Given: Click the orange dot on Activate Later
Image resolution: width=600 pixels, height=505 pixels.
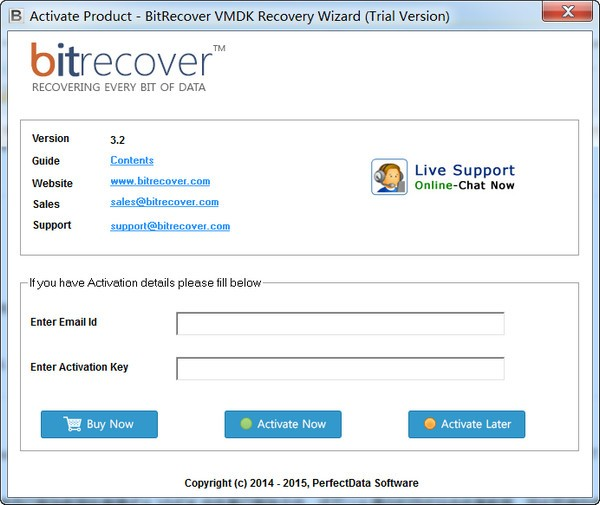Looking at the screenshot, I should click(x=430, y=424).
